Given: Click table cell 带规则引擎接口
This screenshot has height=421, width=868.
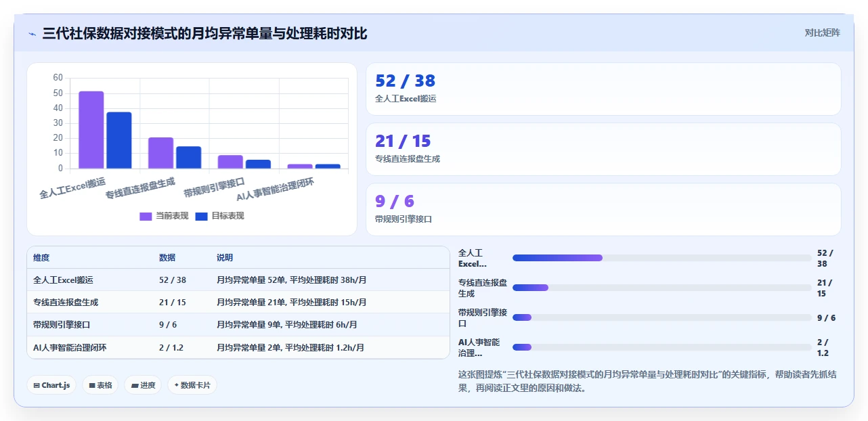Looking at the screenshot, I should tap(62, 325).
